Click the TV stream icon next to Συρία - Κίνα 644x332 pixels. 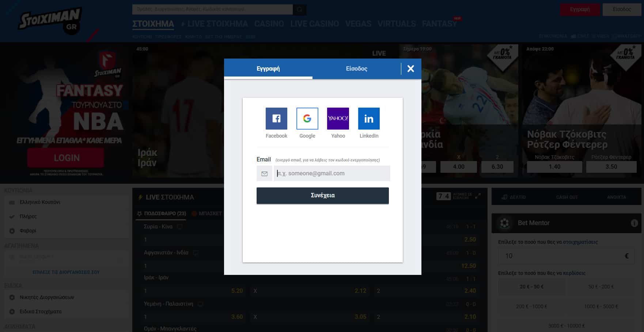179,227
